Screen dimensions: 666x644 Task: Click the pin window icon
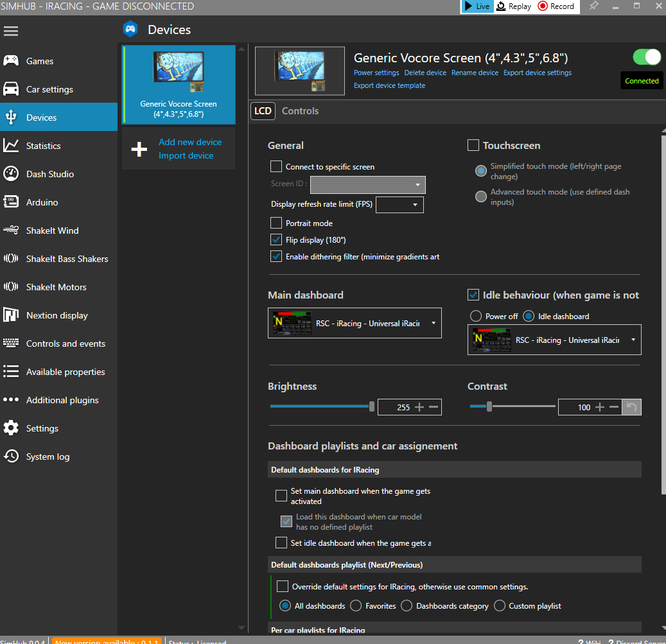pos(594,6)
